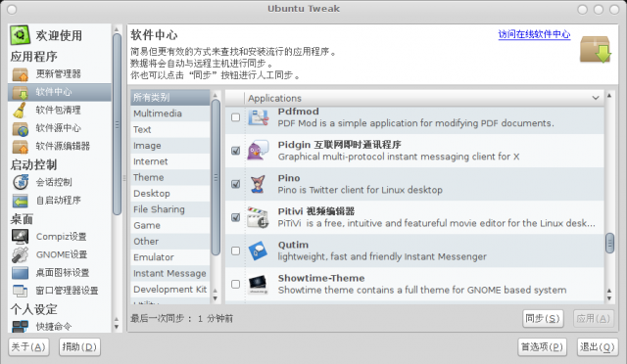Image resolution: width=627 pixels, height=364 pixels.
Task: Select the Other category
Action: (169, 242)
